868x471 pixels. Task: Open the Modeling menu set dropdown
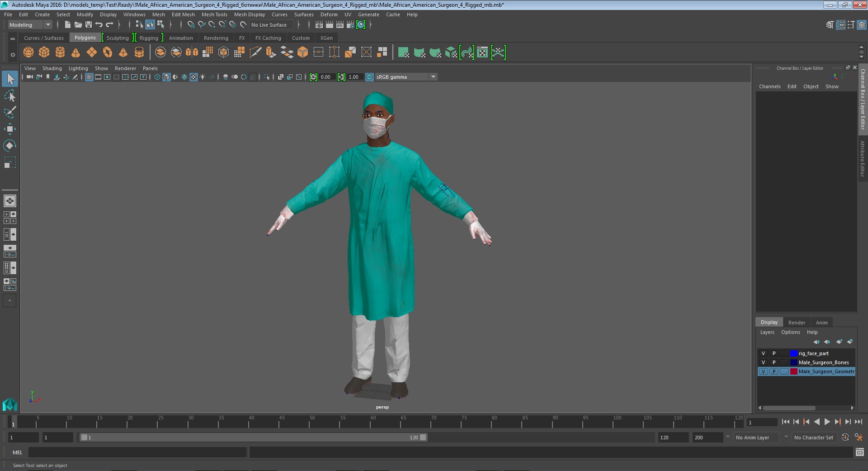(x=30, y=25)
